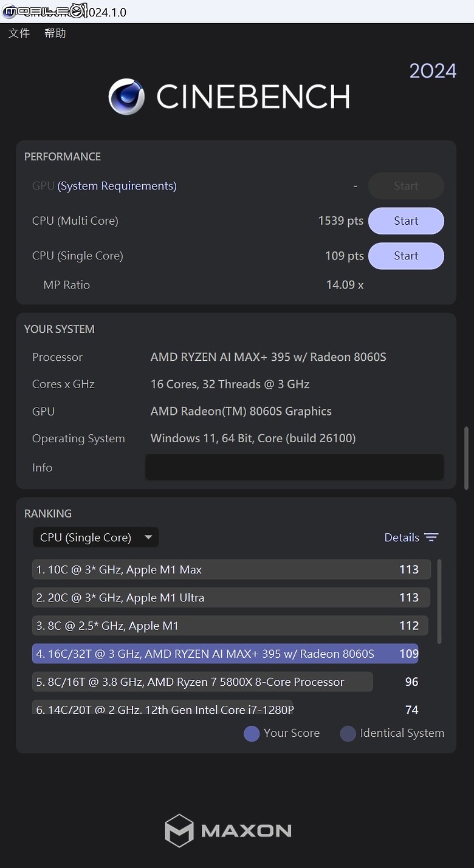Click the Identical System legend circle

point(348,734)
